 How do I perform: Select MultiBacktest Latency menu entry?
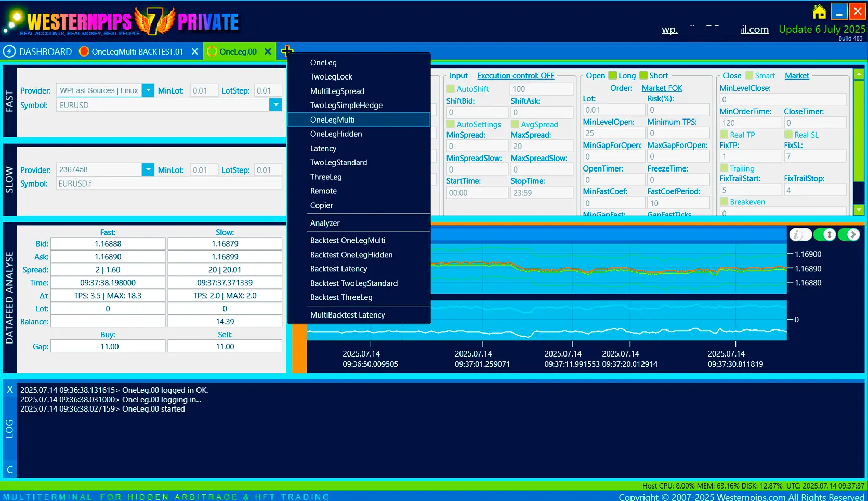pyautogui.click(x=359, y=315)
